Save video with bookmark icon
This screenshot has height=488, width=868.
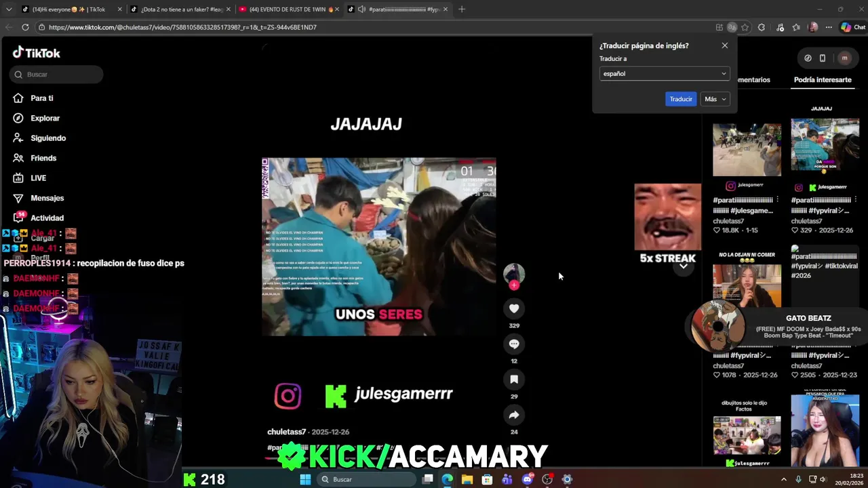(x=514, y=380)
